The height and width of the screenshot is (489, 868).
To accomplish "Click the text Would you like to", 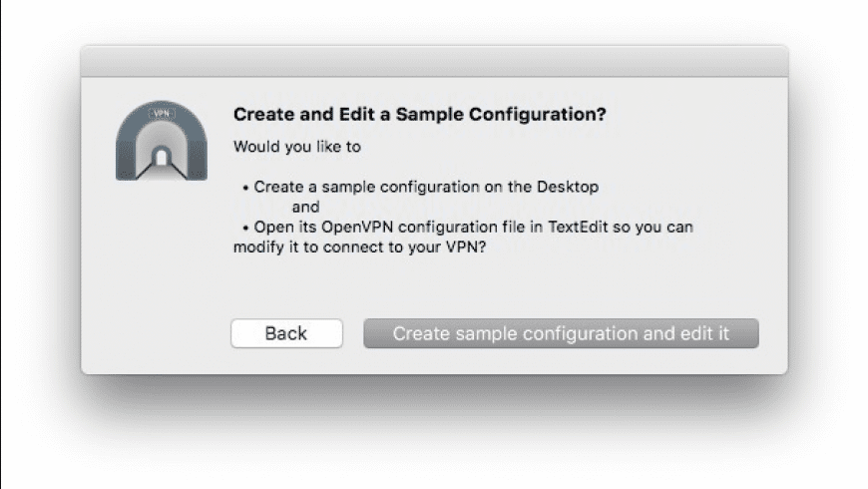I will coord(296,147).
